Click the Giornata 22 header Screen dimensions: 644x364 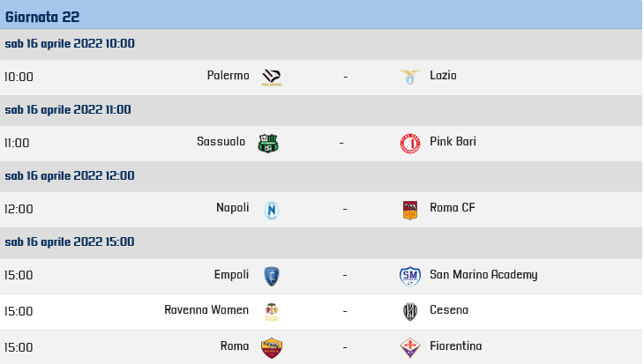(42, 17)
